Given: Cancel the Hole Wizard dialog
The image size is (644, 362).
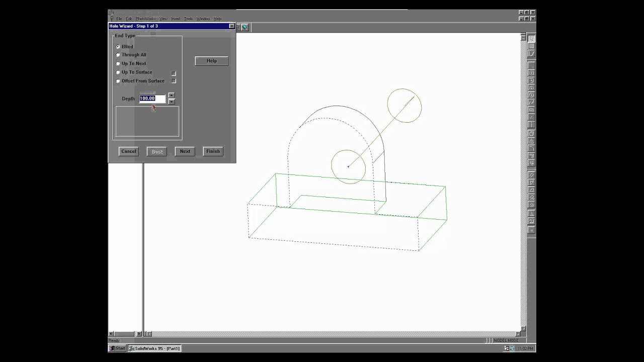Looking at the screenshot, I should 128,151.
